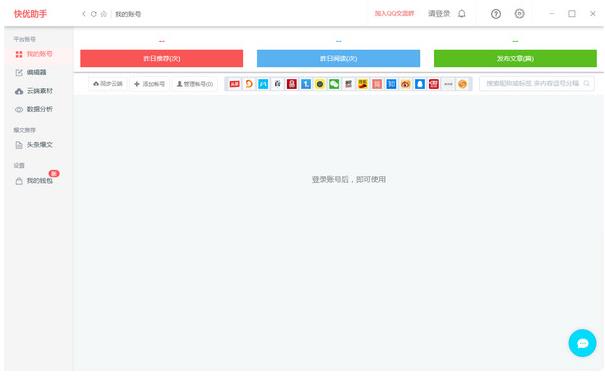This screenshot has width=605, height=388.
Task: Filter by the yellow circle platform icon
Action: point(319,84)
